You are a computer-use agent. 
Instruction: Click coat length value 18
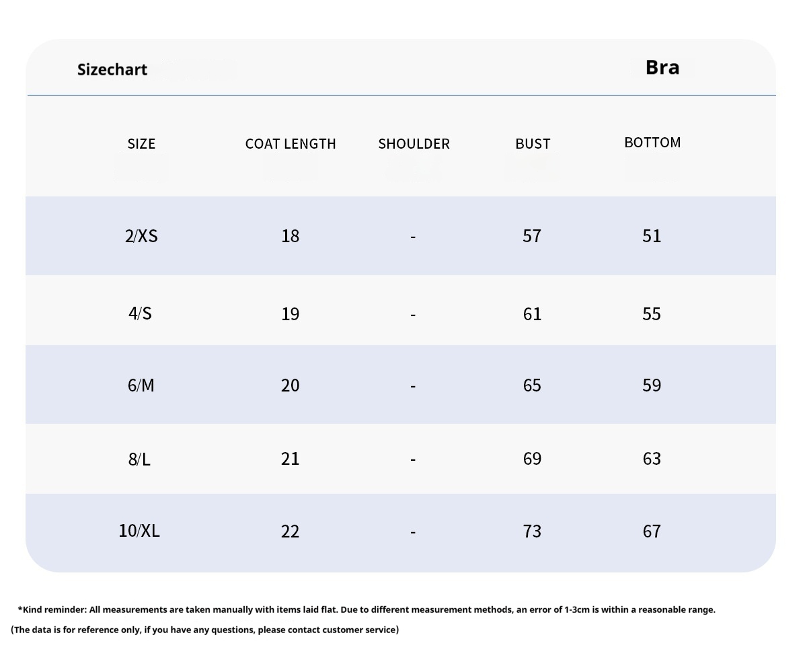290,235
